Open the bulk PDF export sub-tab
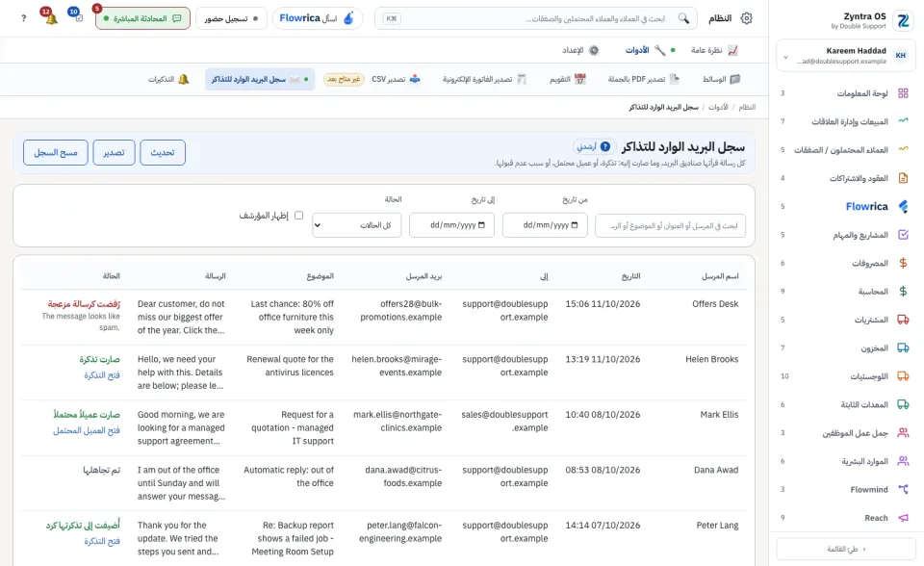This screenshot has width=924, height=566. [x=644, y=79]
